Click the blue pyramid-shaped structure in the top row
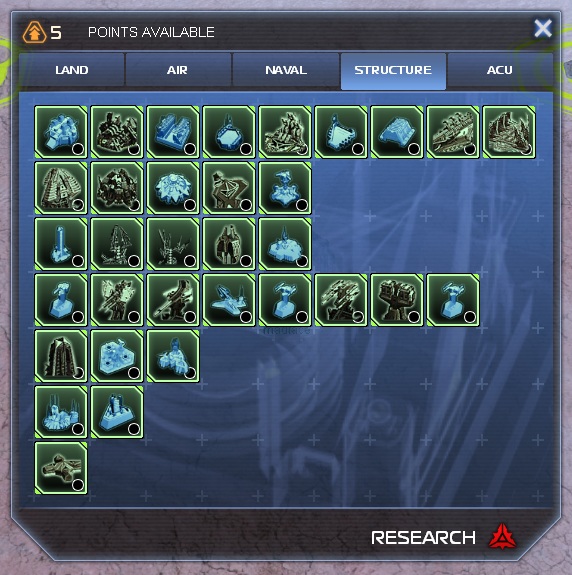Screen dimensions: 572x575 [397, 132]
